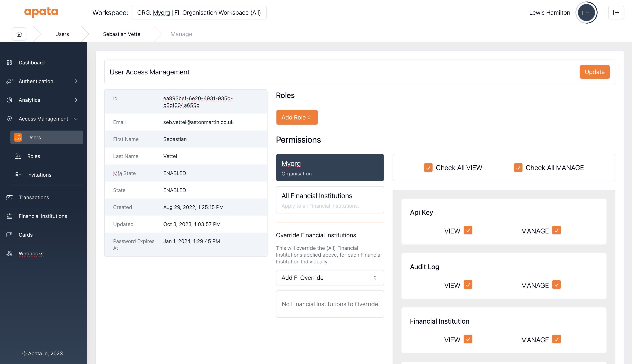Toggle the Api Key MANAGE checkbox

(556, 230)
